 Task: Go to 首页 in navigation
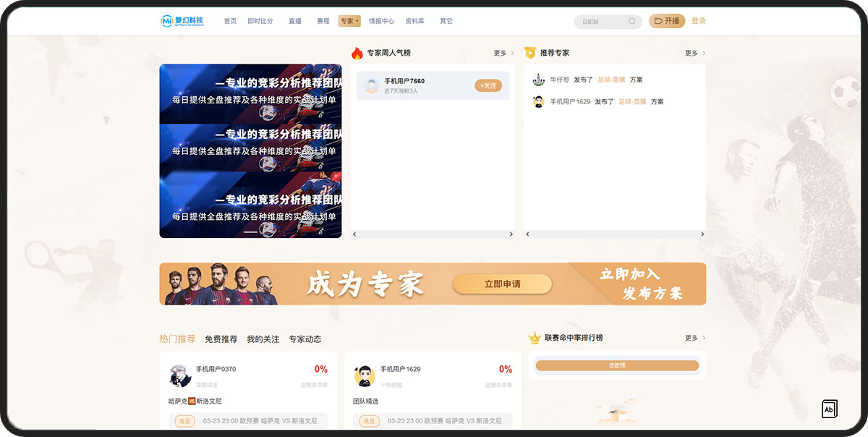(230, 21)
